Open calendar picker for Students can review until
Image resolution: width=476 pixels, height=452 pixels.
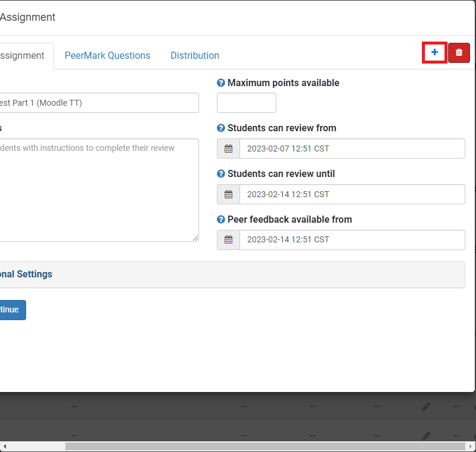tap(228, 194)
